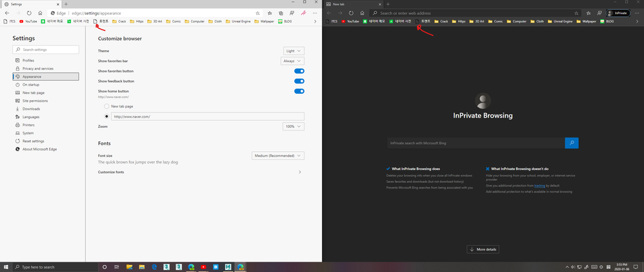This screenshot has width=644, height=272.
Task: Open the Zoom dropdown set to 100%
Action: click(293, 127)
